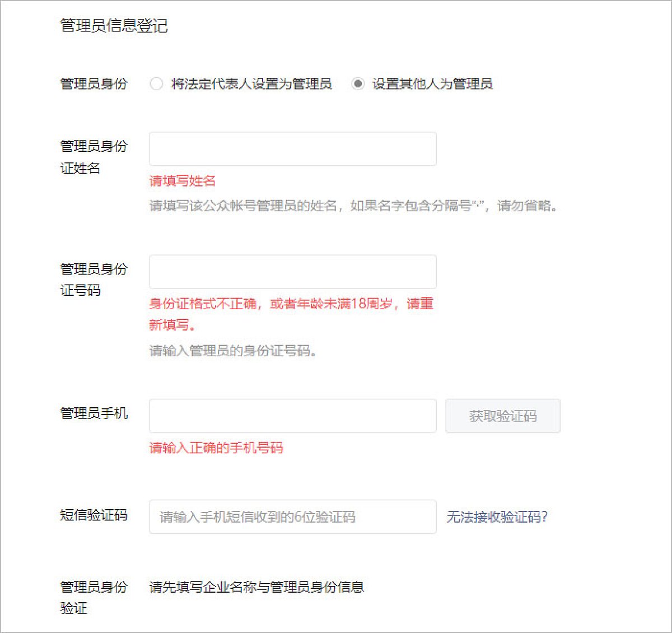Click the "短信验证码" field label
The width and height of the screenshot is (672, 633).
click(x=94, y=515)
